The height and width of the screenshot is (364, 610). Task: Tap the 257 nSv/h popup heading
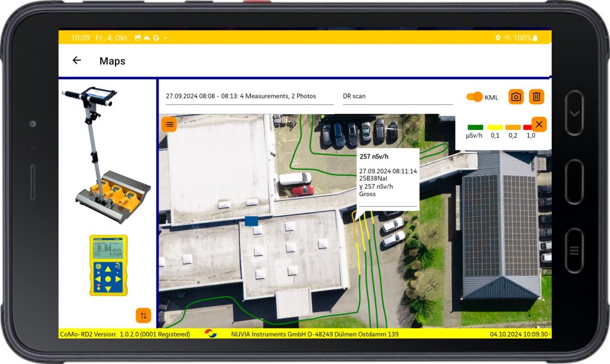(x=374, y=156)
